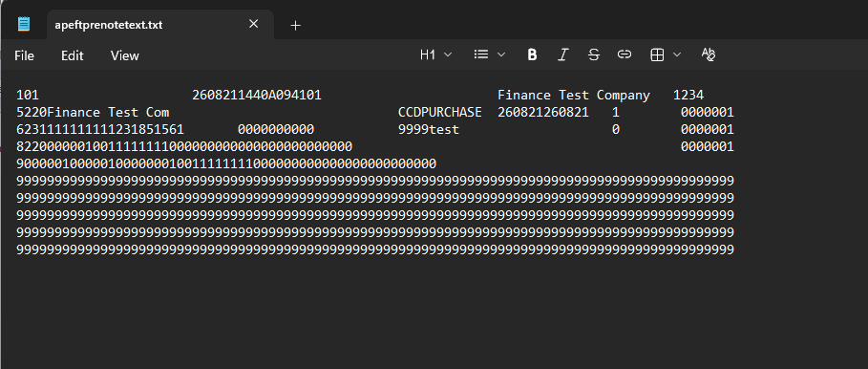Add a new tab with plus button
The width and height of the screenshot is (868, 369).
(296, 25)
